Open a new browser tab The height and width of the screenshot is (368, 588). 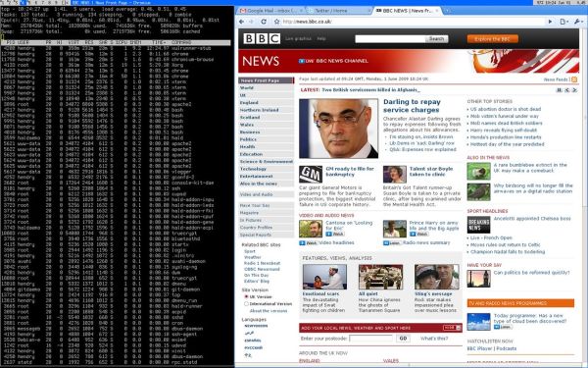[x=448, y=11]
